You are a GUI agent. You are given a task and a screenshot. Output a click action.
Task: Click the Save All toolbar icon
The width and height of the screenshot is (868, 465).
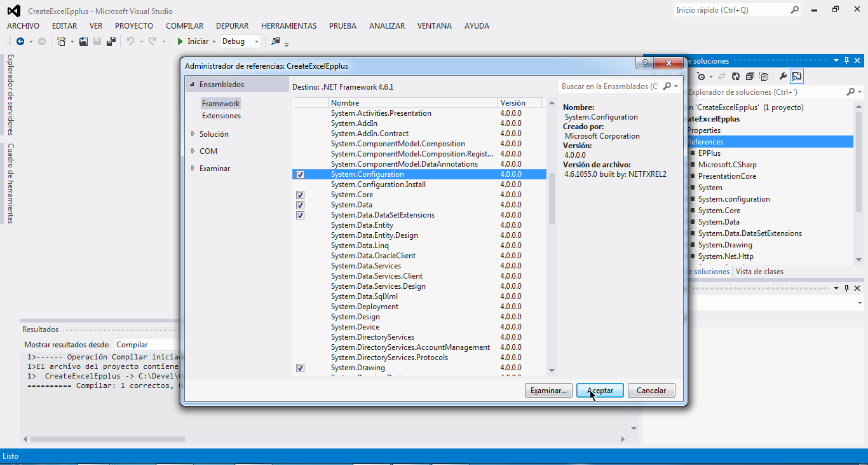click(x=111, y=41)
